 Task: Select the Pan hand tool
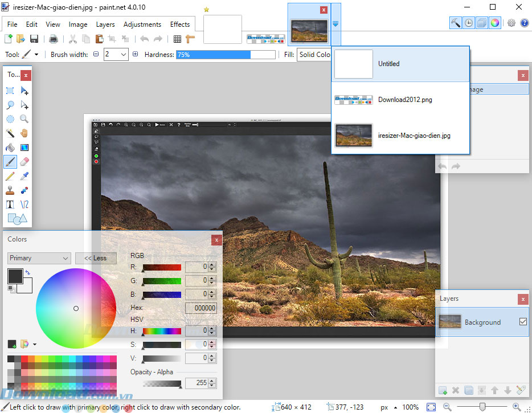click(x=24, y=133)
